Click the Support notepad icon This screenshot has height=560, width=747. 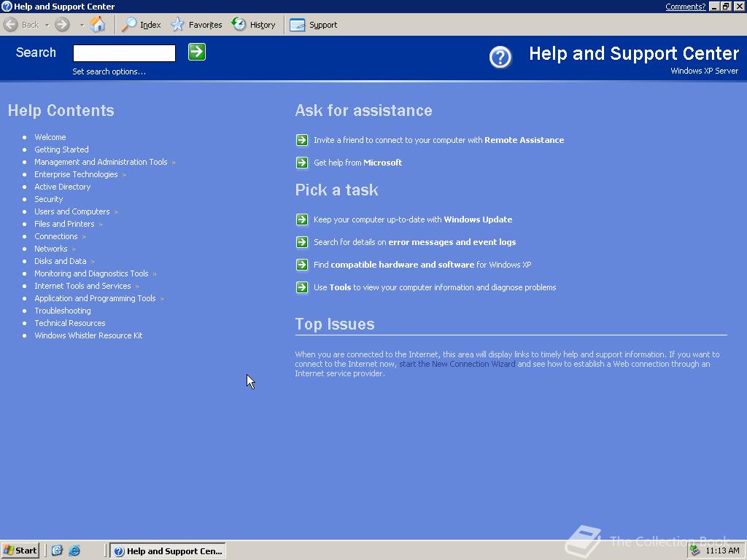pos(298,25)
